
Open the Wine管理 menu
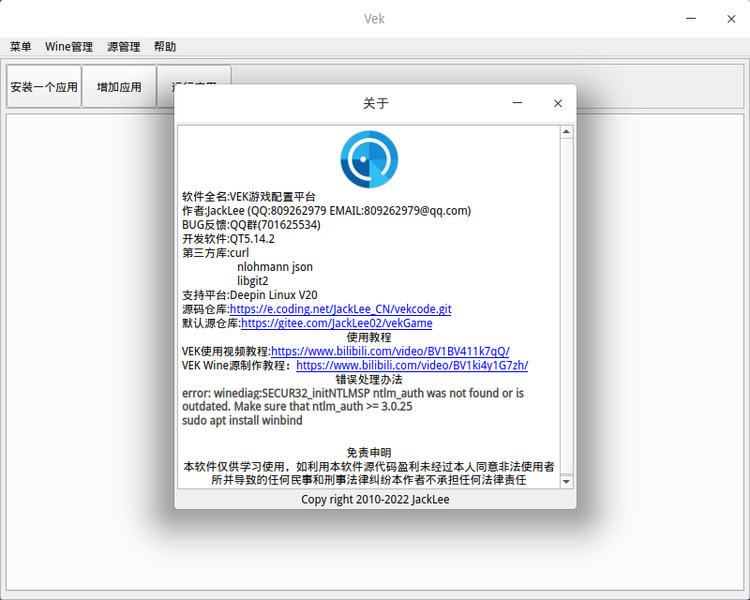pos(69,47)
